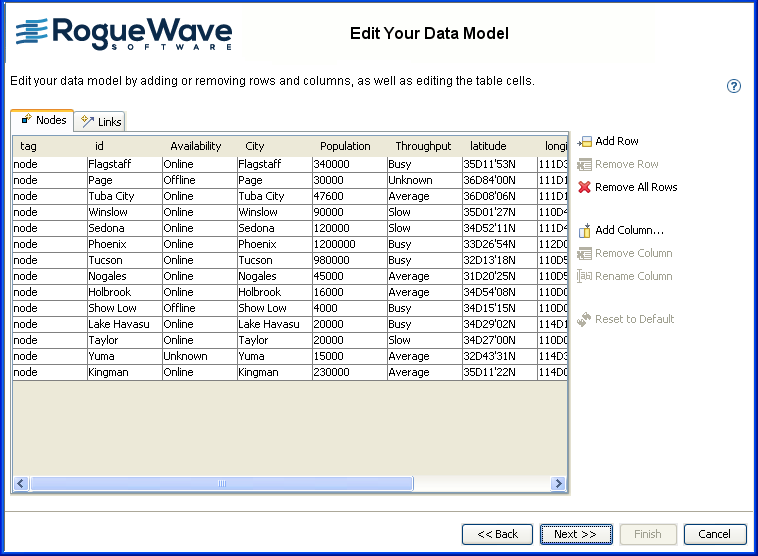This screenshot has width=758, height=556.
Task: Click the Throughput column header
Action: (x=423, y=146)
